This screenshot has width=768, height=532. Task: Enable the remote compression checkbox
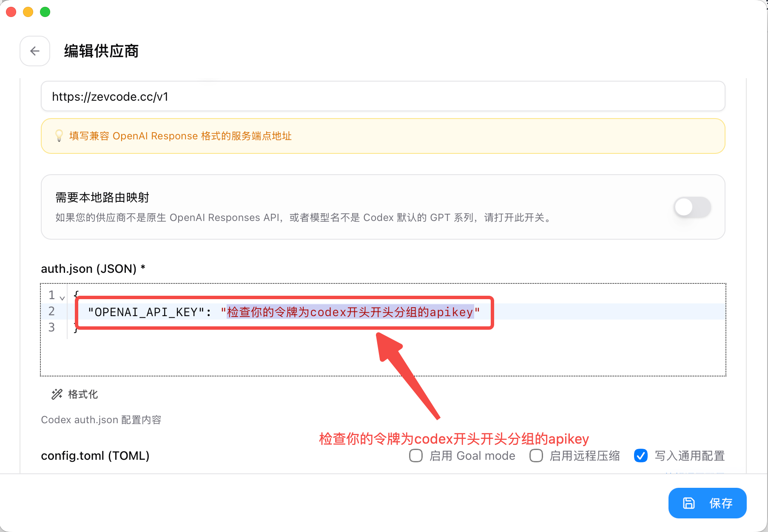(536, 456)
